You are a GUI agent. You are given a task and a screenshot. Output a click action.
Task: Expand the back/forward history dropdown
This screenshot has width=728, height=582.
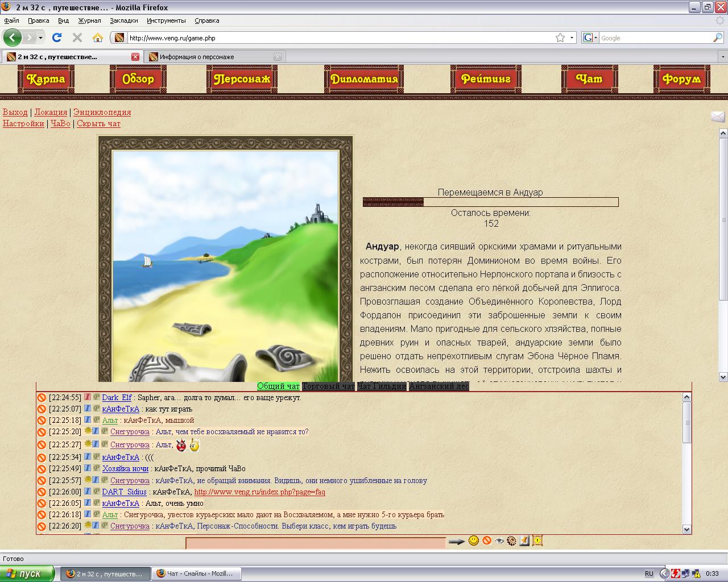[40, 38]
